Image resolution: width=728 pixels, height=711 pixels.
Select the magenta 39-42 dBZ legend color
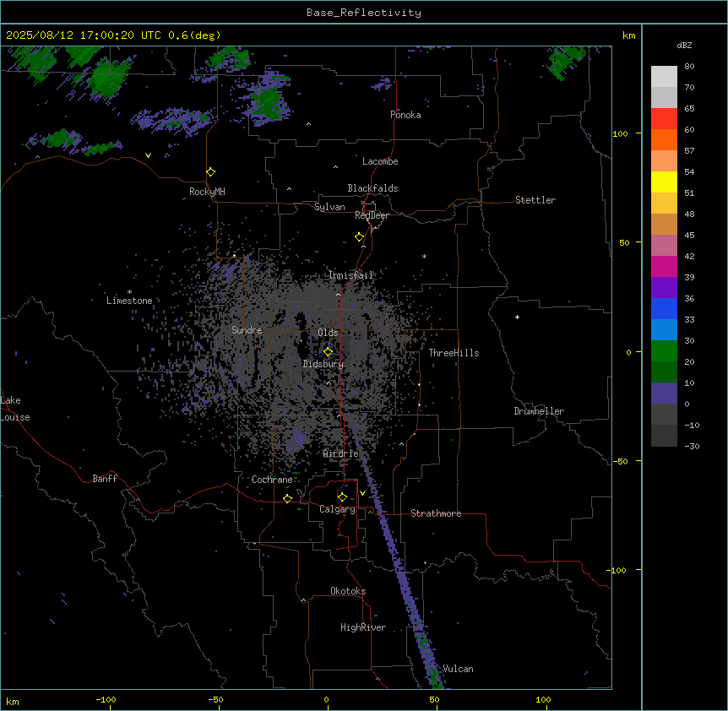664,266
